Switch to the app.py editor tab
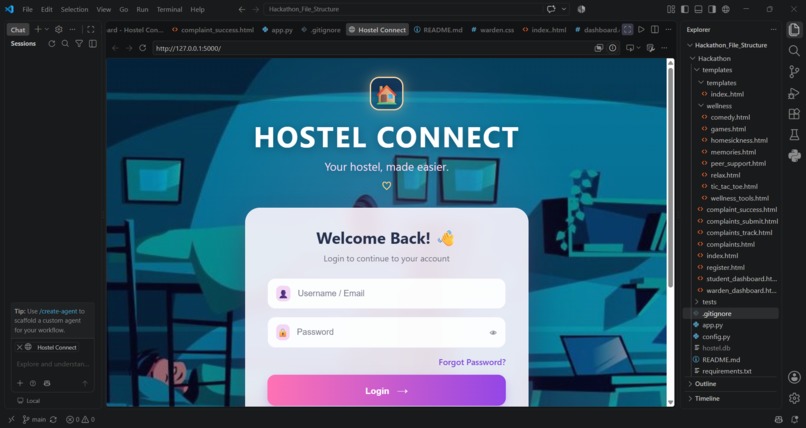 tap(278, 30)
